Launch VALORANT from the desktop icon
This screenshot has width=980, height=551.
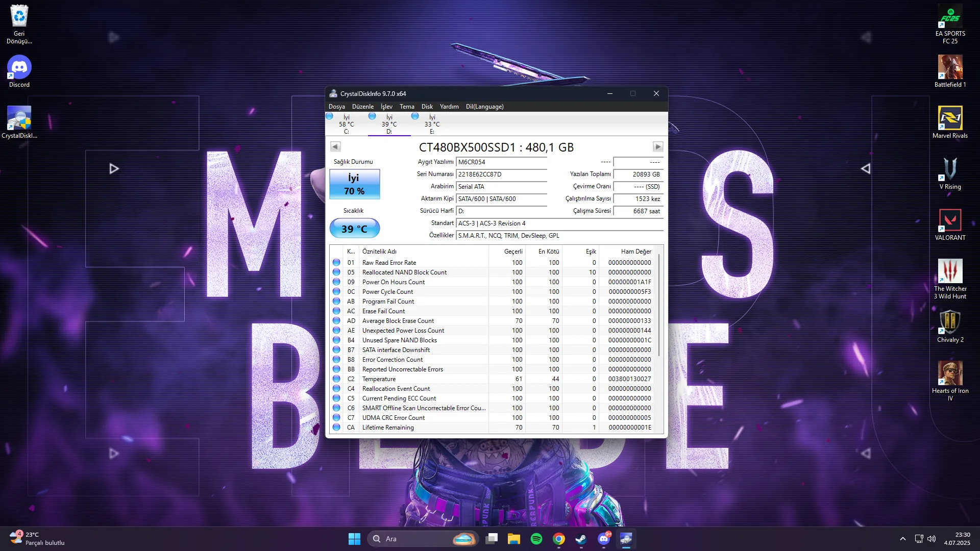tap(950, 224)
